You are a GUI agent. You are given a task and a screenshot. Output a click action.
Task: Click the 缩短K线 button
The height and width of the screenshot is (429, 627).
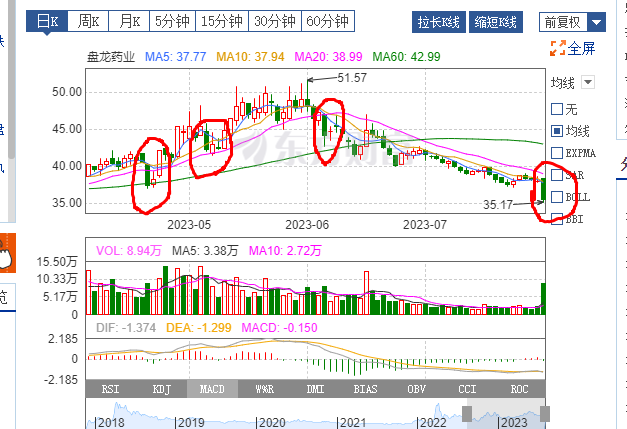495,22
